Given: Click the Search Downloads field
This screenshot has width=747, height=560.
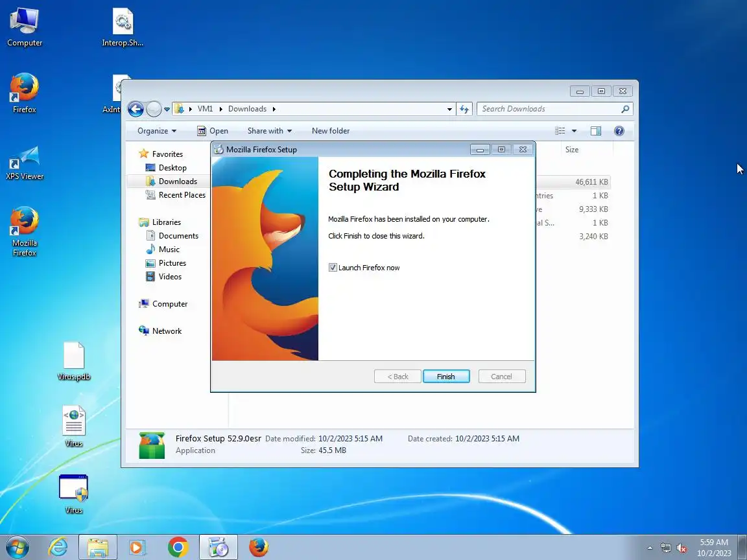Looking at the screenshot, I should click(554, 109).
